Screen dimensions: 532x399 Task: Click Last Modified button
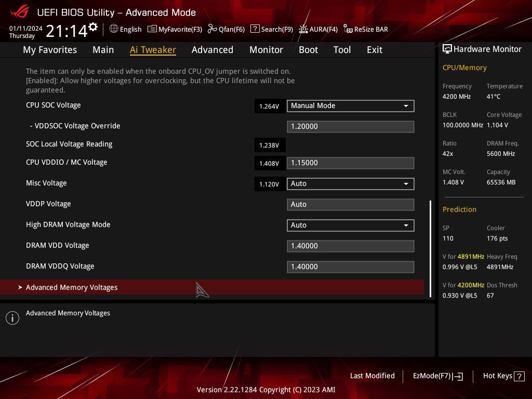tap(372, 376)
